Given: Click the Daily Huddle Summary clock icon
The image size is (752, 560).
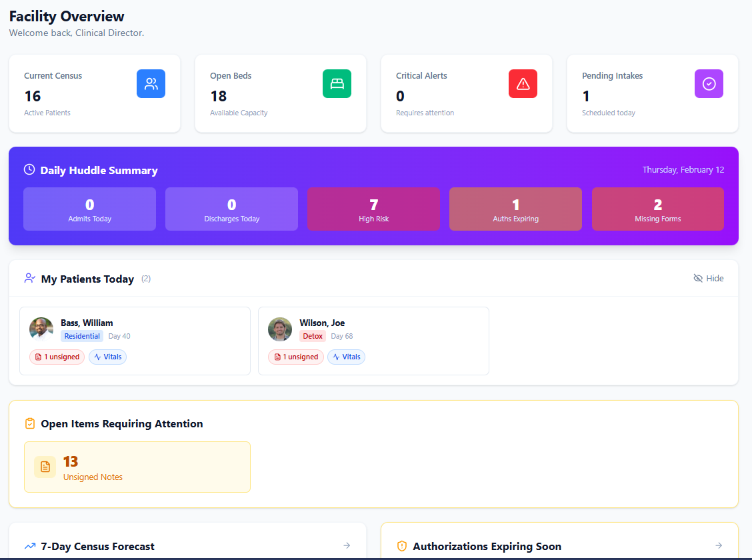Looking at the screenshot, I should click(x=29, y=169).
